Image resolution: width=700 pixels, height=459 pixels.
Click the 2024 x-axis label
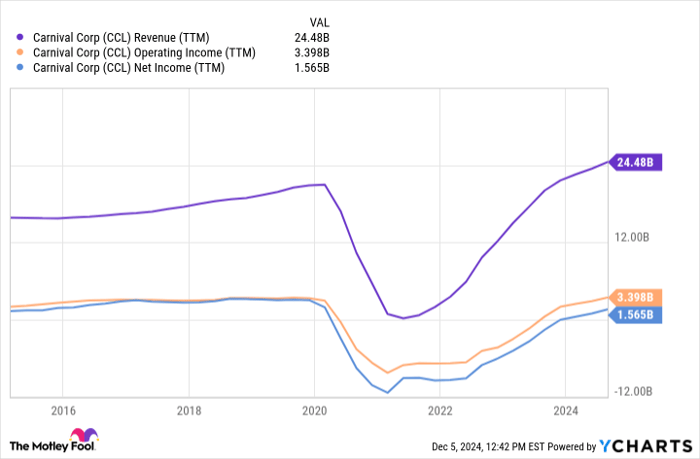tap(566, 411)
